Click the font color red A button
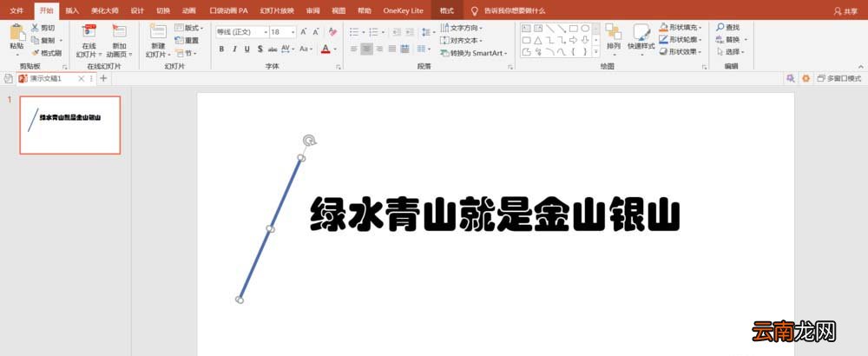The image size is (868, 356). click(x=325, y=49)
